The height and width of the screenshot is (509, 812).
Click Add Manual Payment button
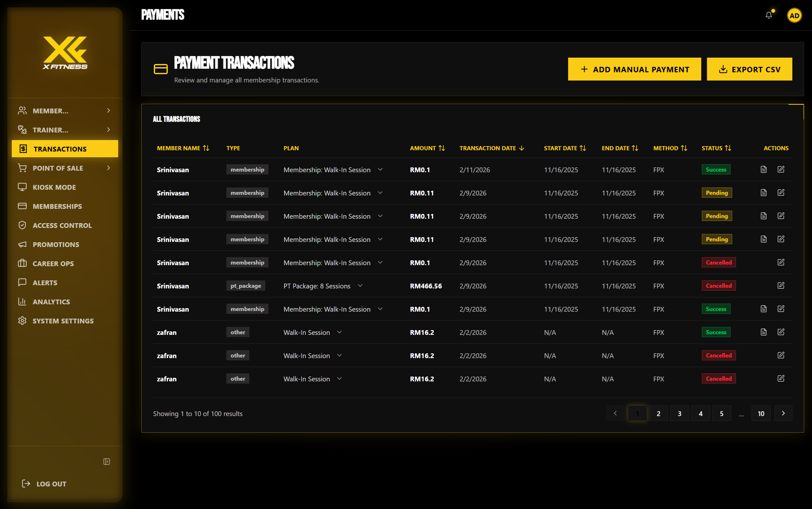click(x=634, y=69)
